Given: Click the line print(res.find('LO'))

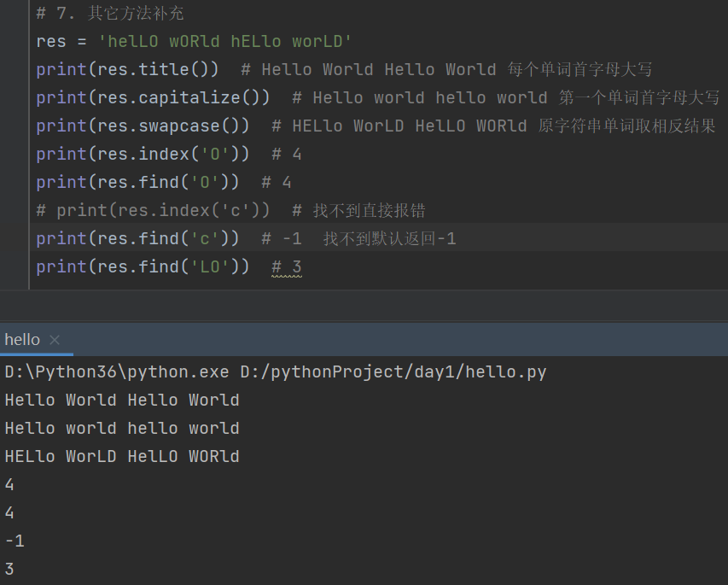Looking at the screenshot, I should pos(143,266).
